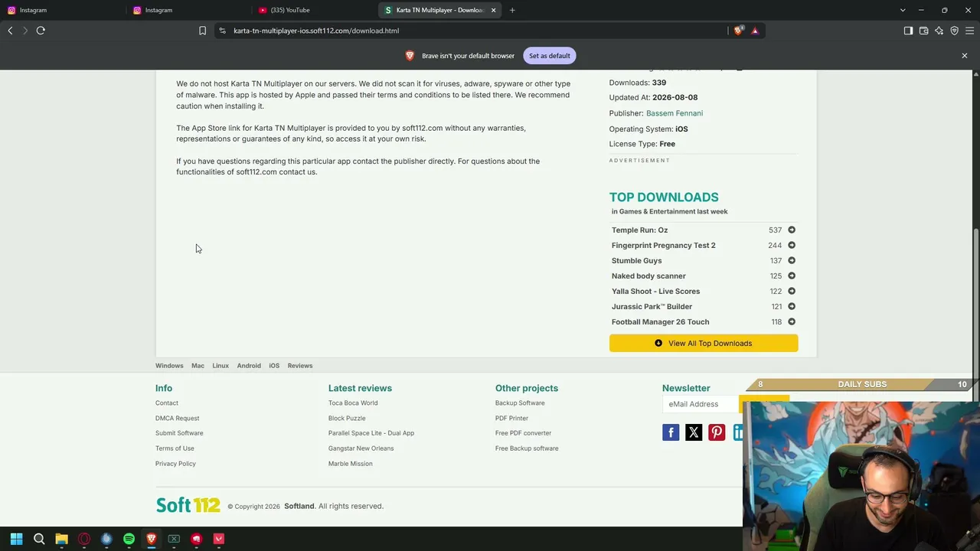Viewport: 980px width, 551px height.
Task: Open Yalla Shoot - Live Scores link
Action: [x=655, y=292]
